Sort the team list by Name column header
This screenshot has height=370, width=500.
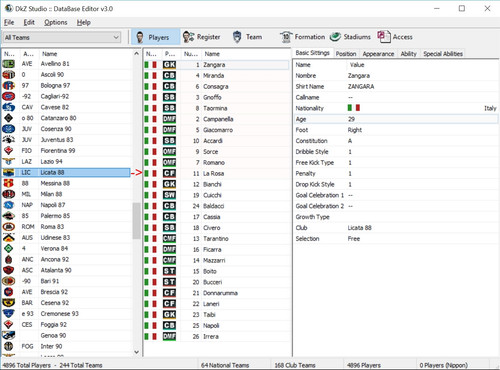pos(49,54)
